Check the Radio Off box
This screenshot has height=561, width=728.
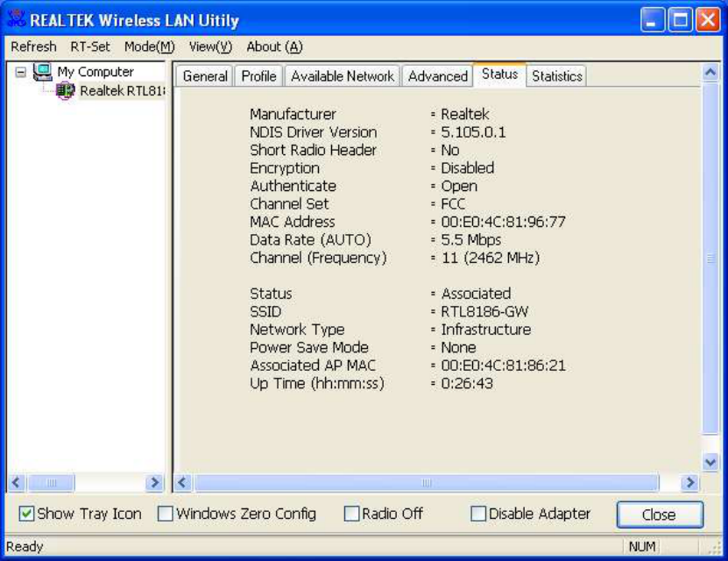(351, 514)
